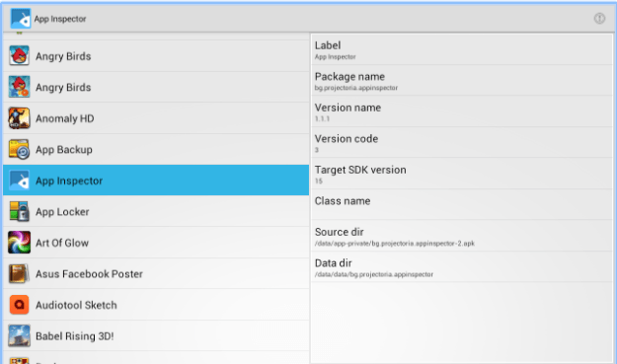The height and width of the screenshot is (364, 617).
Task: Click the App Inspector logo in header
Action: pyautogui.click(x=20, y=19)
